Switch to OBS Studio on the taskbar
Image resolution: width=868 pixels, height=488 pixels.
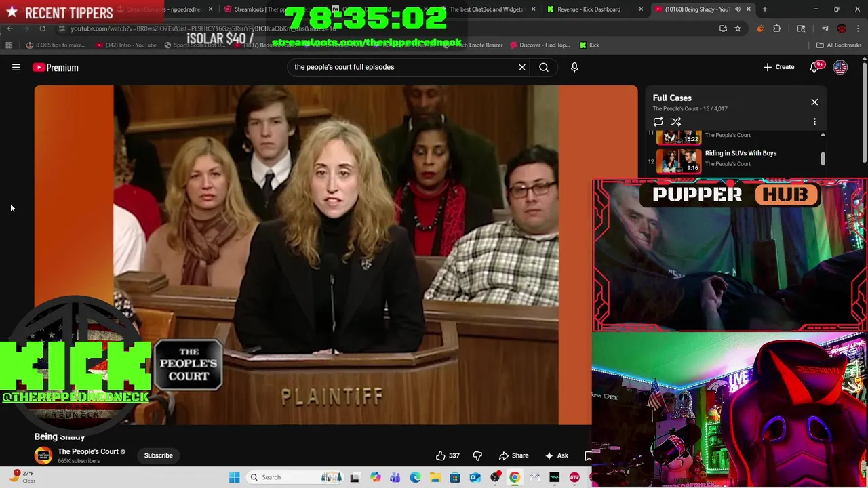click(495, 477)
